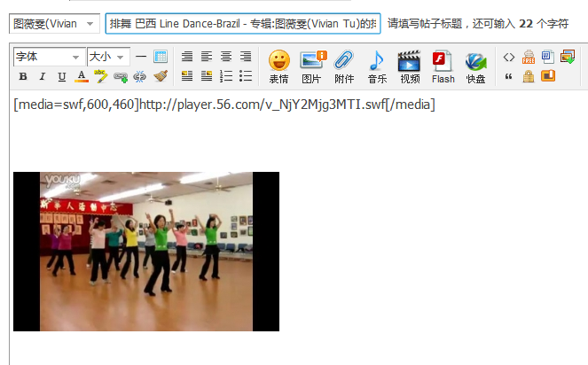This screenshot has width=588, height=365.
Task: Paste from Word document icon
Action: [x=548, y=57]
